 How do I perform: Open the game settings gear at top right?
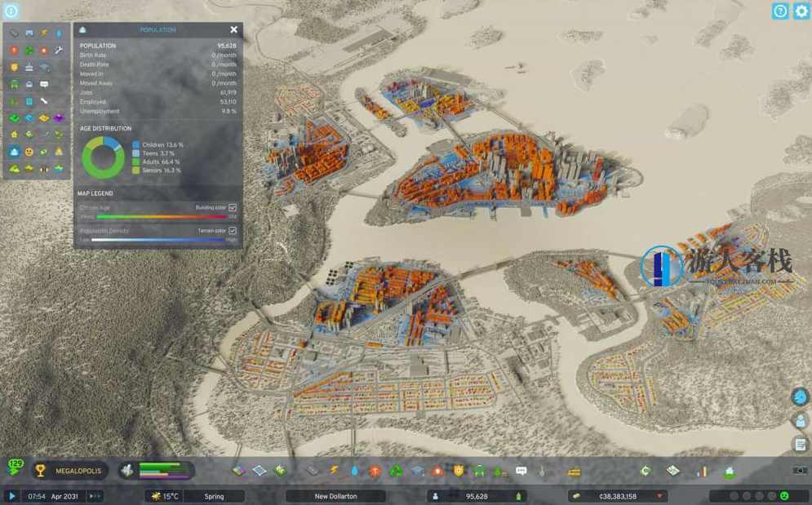click(x=802, y=11)
